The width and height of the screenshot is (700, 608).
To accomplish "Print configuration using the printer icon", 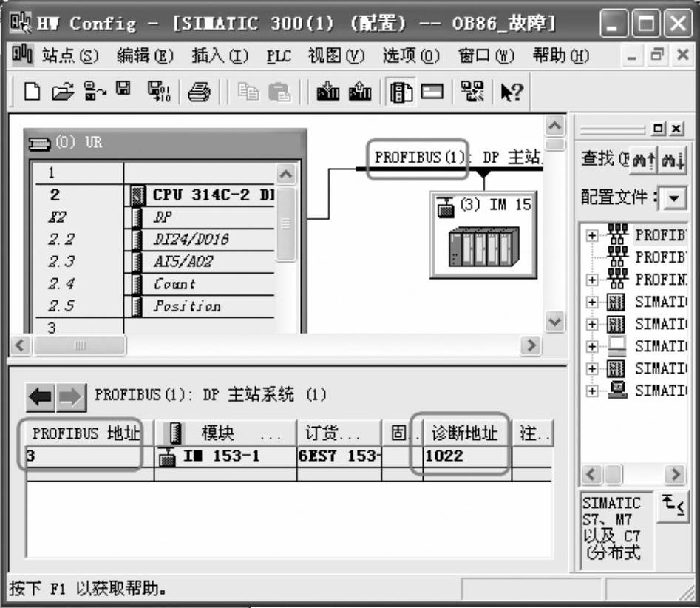I will (199, 92).
